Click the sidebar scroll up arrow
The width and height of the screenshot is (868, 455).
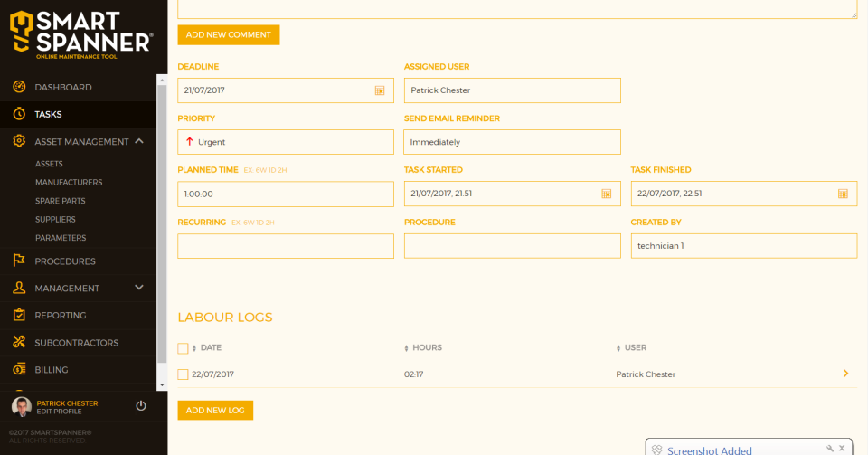point(162,81)
